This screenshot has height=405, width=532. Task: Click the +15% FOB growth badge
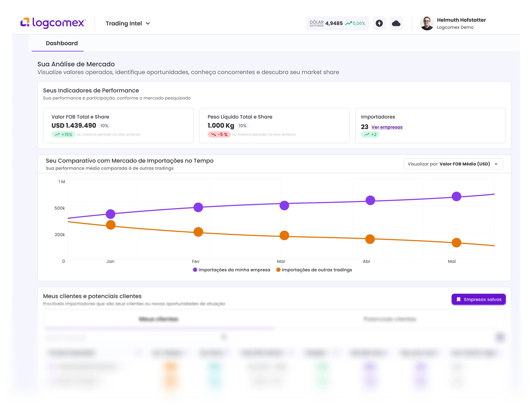tap(63, 135)
